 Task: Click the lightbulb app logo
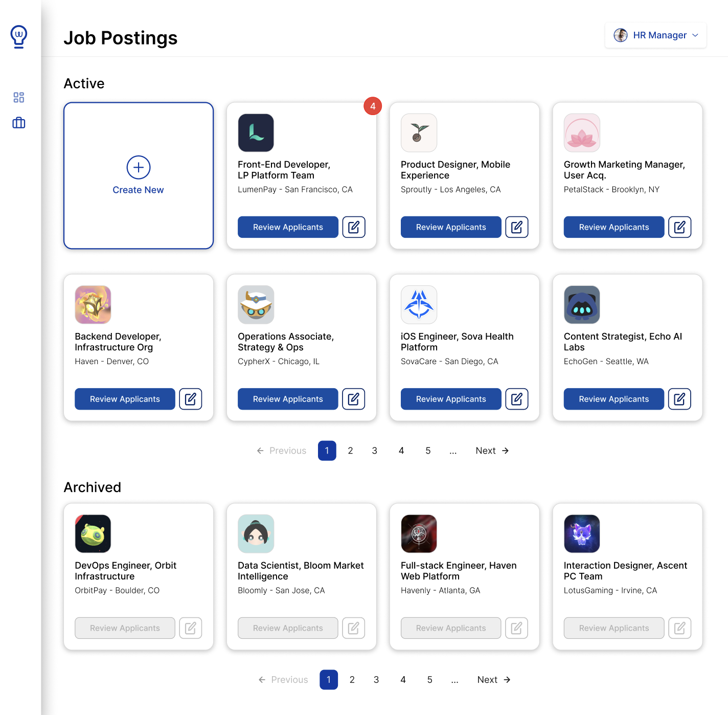coord(19,37)
